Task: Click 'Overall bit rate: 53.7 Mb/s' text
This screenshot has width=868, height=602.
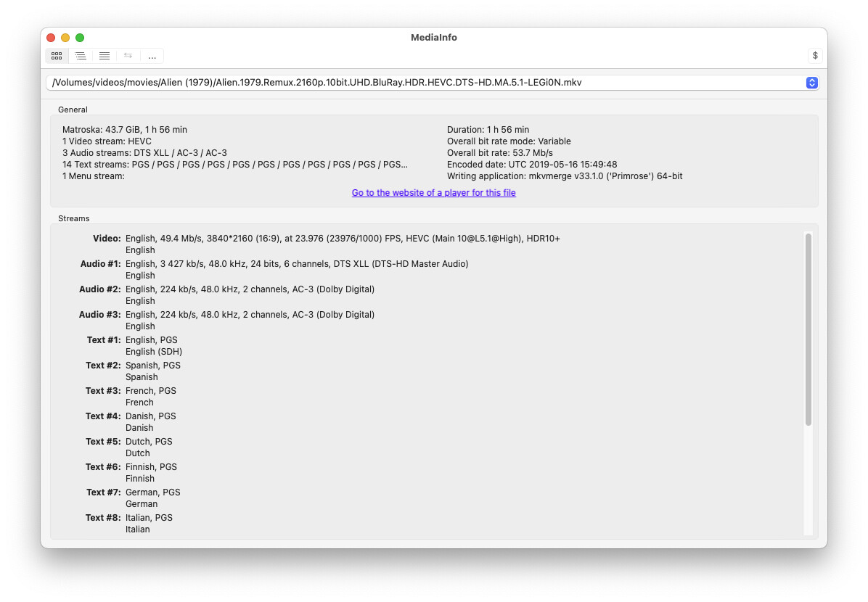Action: click(500, 153)
